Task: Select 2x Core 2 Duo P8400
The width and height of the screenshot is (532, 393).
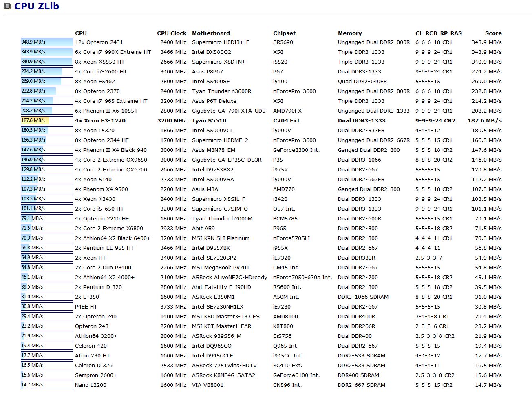Action: pos(103,267)
